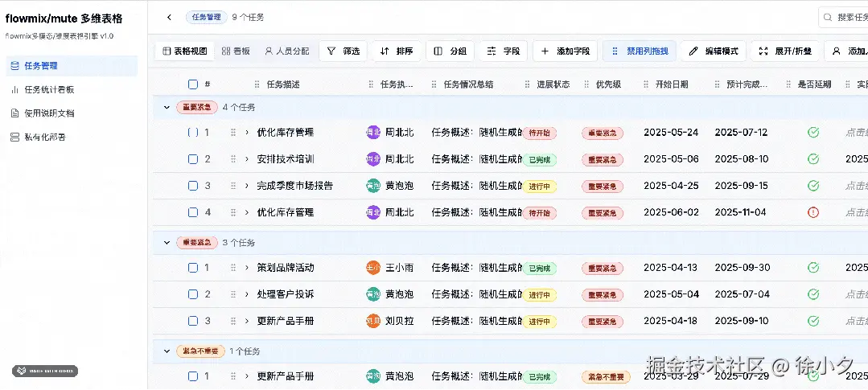868x390 pixels.
Task: Click 紧急不重要 priority tag in the 2025-03-29 row
Action: click(607, 377)
